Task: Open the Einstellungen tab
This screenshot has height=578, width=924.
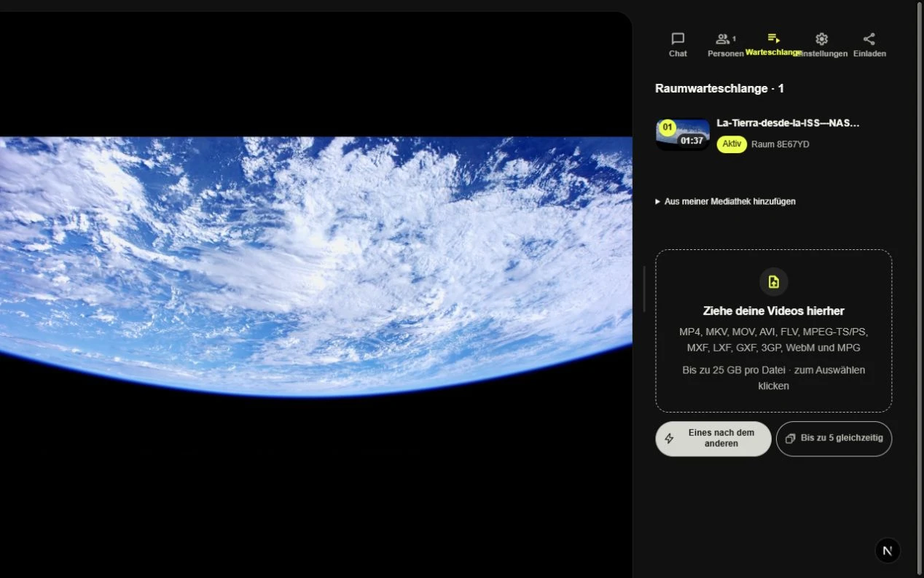Action: coord(822,44)
